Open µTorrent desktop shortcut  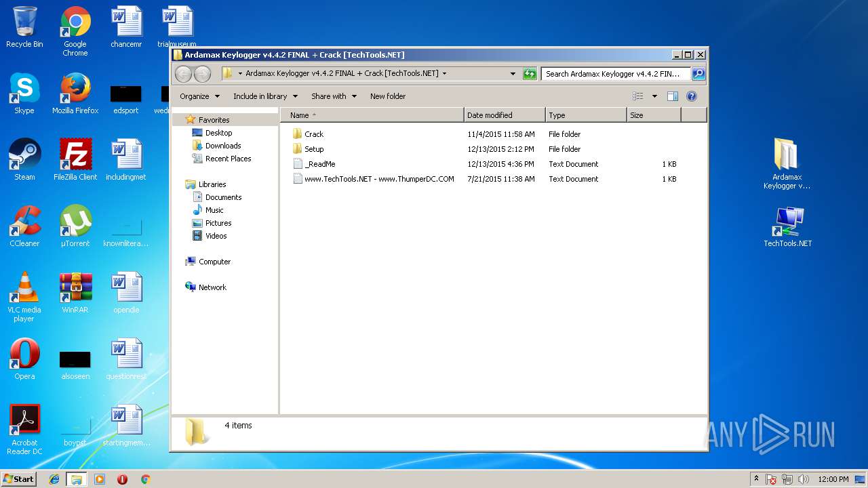[x=75, y=226]
